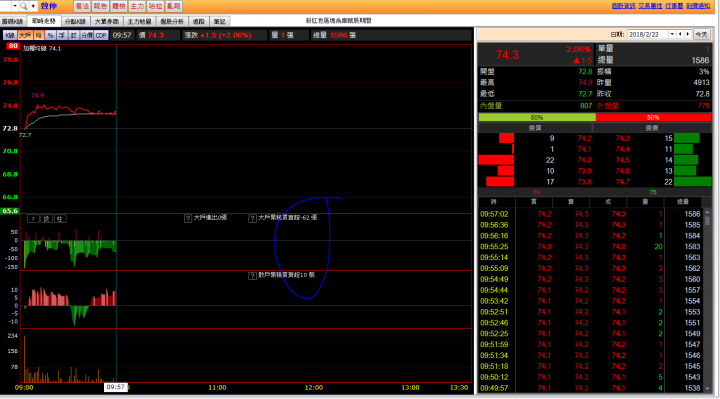Click the 09:57 time marker on chart axis
The image size is (720, 399).
[x=116, y=387]
